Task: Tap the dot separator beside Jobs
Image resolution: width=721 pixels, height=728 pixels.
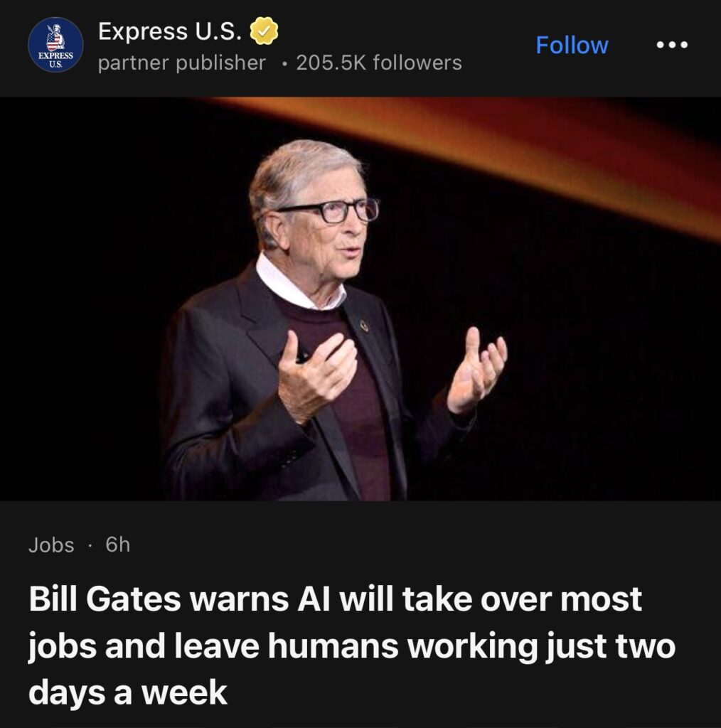Action: (90, 545)
